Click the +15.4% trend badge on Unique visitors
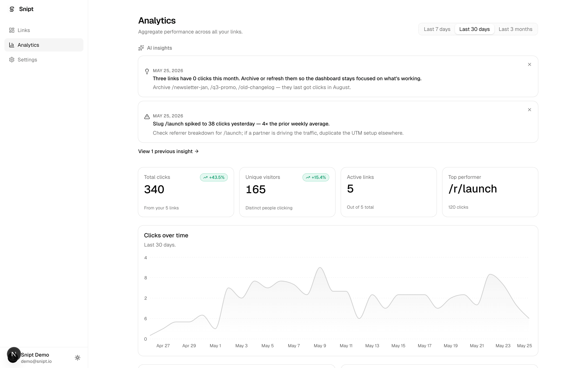588x368 pixels. tap(316, 177)
